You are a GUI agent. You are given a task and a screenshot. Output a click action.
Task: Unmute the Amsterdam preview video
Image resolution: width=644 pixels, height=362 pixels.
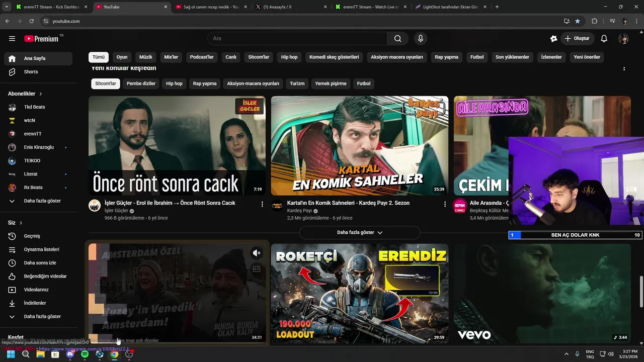[256, 253]
